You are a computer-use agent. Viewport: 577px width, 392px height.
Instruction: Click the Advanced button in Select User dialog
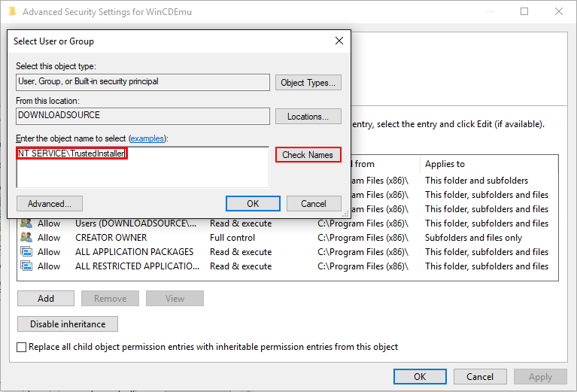50,204
